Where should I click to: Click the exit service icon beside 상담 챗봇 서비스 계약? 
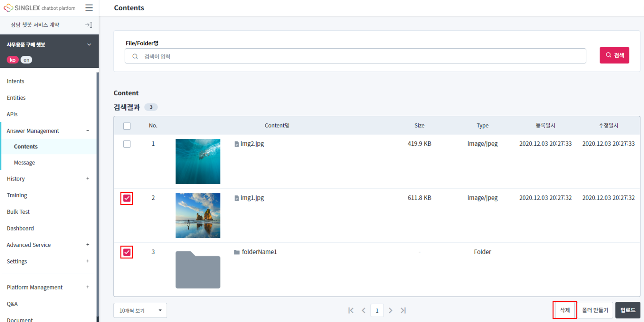click(89, 25)
